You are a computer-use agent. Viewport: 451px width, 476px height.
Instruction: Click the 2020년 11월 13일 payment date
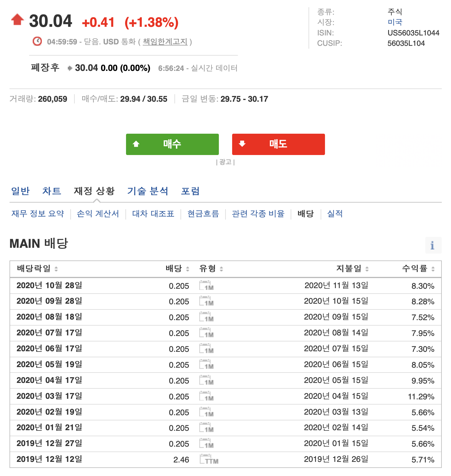click(x=337, y=285)
